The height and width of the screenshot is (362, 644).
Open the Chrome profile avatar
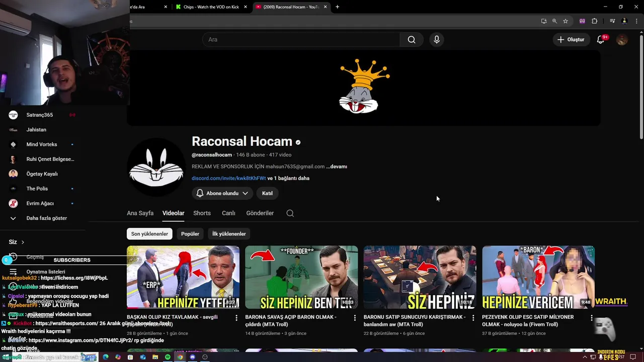(x=624, y=21)
